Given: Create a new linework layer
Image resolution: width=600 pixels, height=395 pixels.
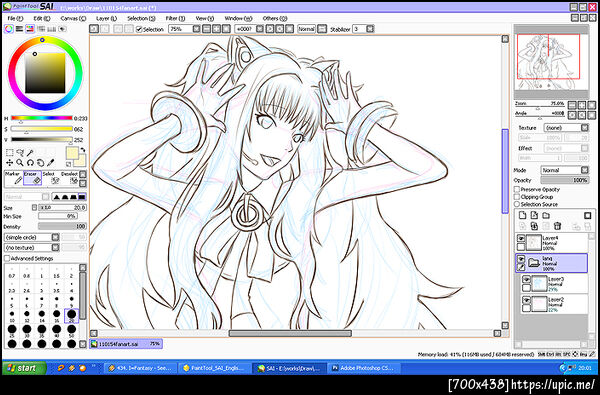Looking at the screenshot, I should tap(534, 215).
